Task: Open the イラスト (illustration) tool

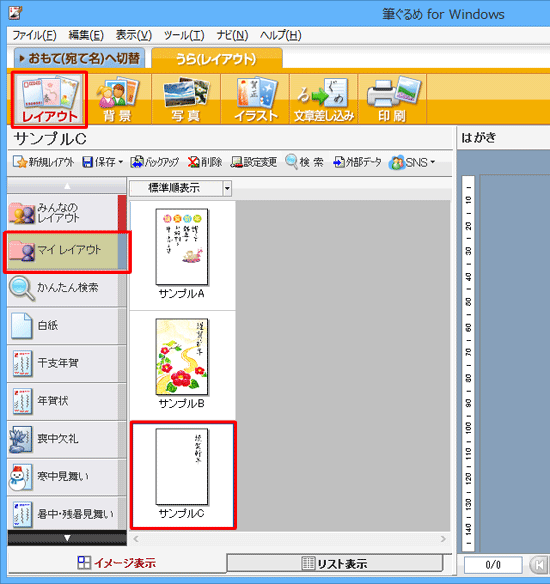Action: pos(255,99)
